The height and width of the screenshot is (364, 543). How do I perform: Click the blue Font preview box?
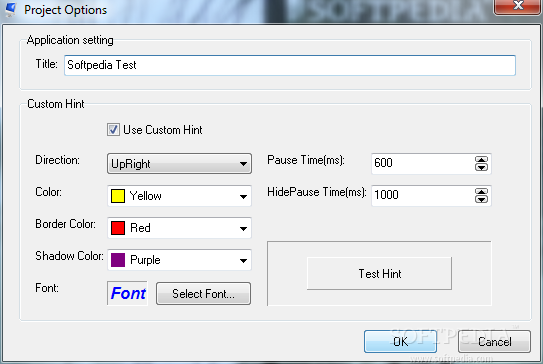(127, 293)
